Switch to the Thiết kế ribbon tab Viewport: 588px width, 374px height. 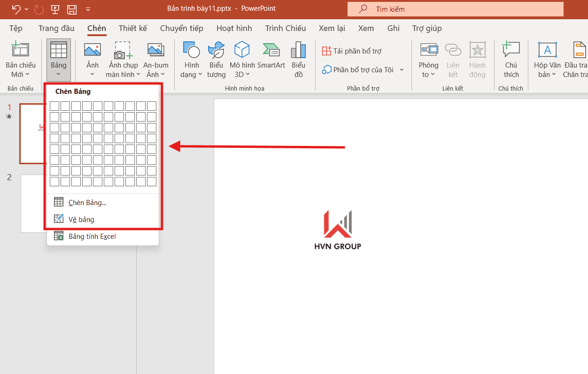click(x=132, y=28)
